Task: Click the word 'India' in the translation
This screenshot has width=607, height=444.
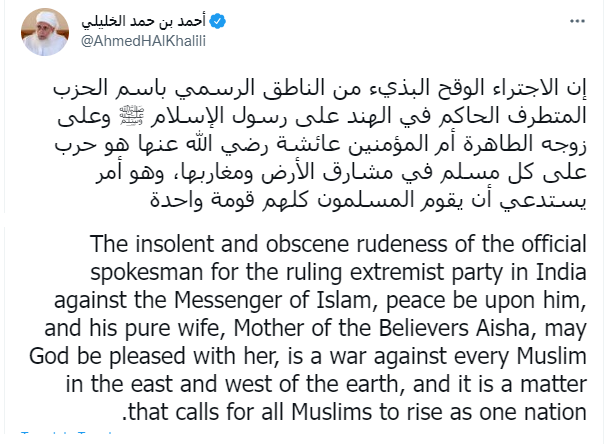Action: [x=561, y=272]
